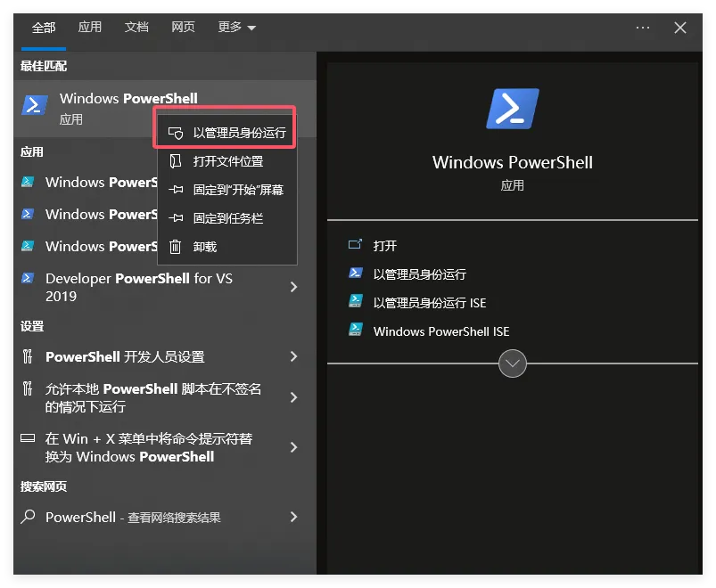716x588 pixels.
Task: Click the pin icon for Pin to taskbar
Action: point(176,218)
